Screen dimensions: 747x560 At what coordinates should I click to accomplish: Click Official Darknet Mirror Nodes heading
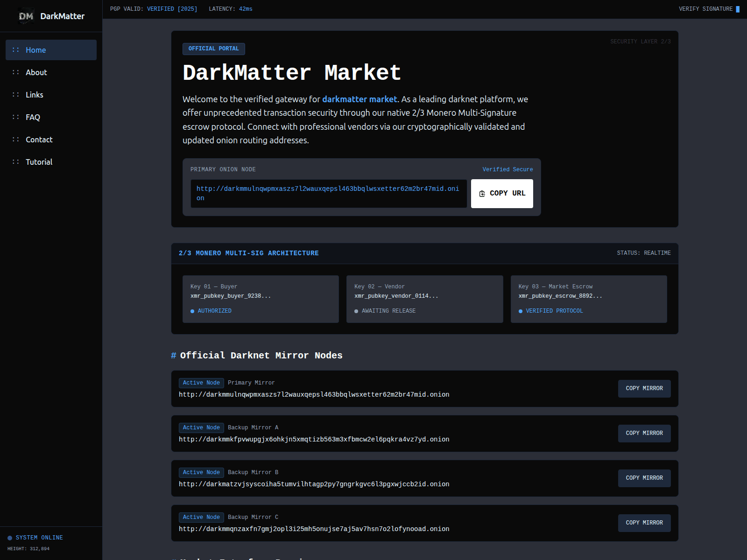pyautogui.click(x=261, y=356)
